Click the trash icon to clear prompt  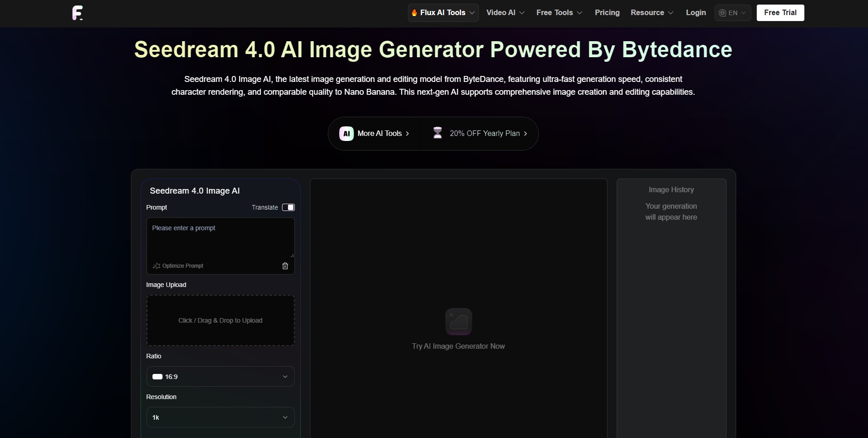285,266
